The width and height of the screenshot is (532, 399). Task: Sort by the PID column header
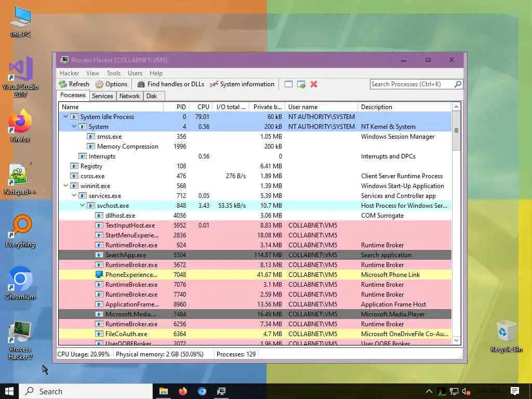click(x=176, y=107)
